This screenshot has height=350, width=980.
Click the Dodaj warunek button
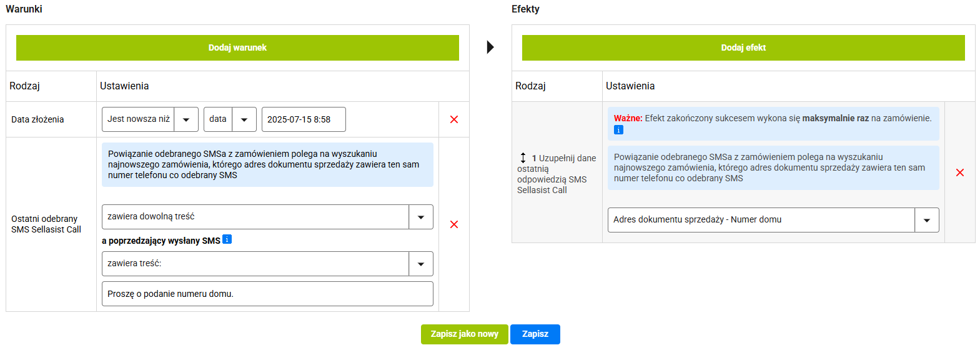point(237,47)
